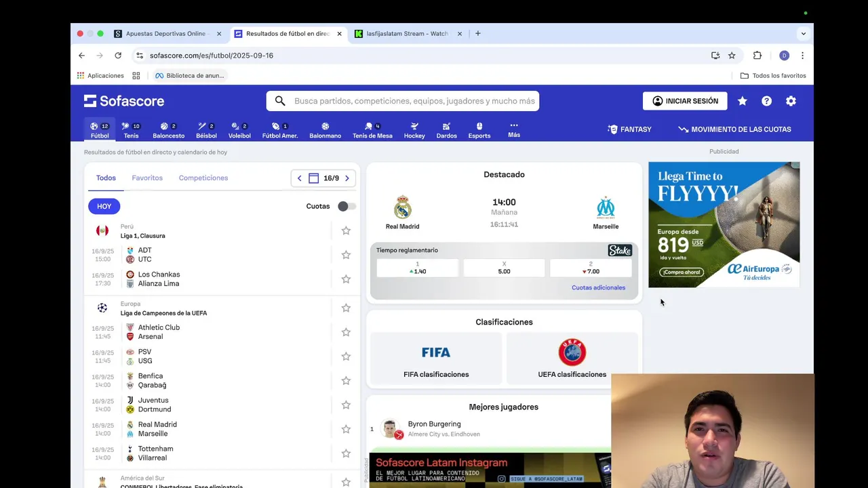Open the Voleibol sport category
This screenshot has width=868, height=488.
[239, 130]
